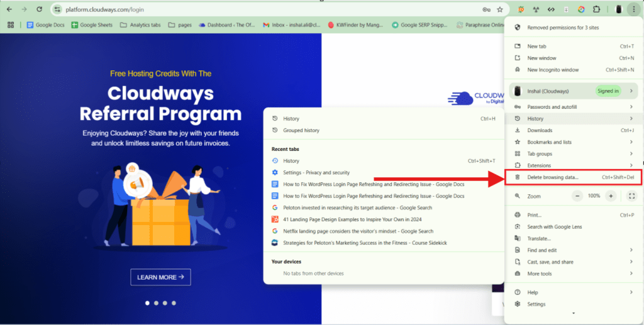644x325 pixels.
Task: Click Removed permissions for 3 sites
Action: click(x=574, y=28)
